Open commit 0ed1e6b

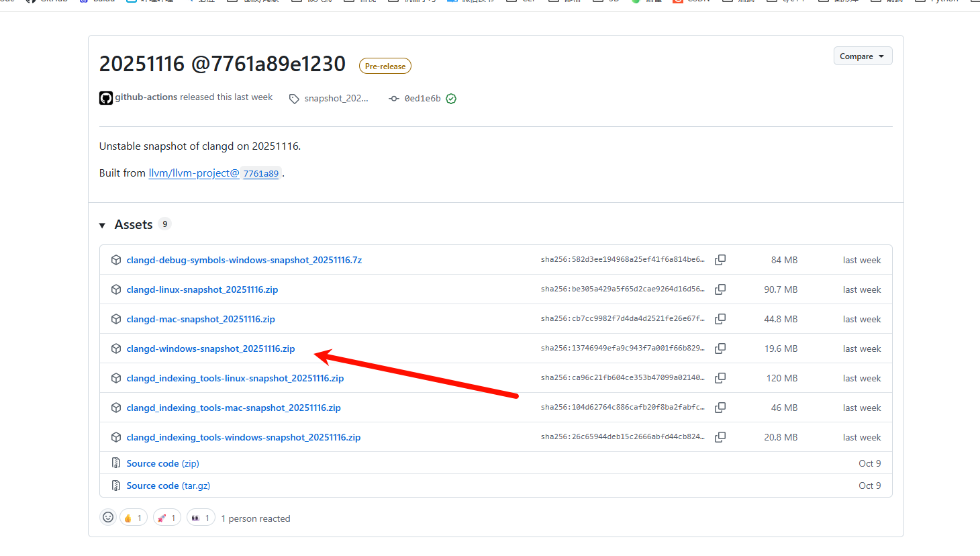click(422, 99)
